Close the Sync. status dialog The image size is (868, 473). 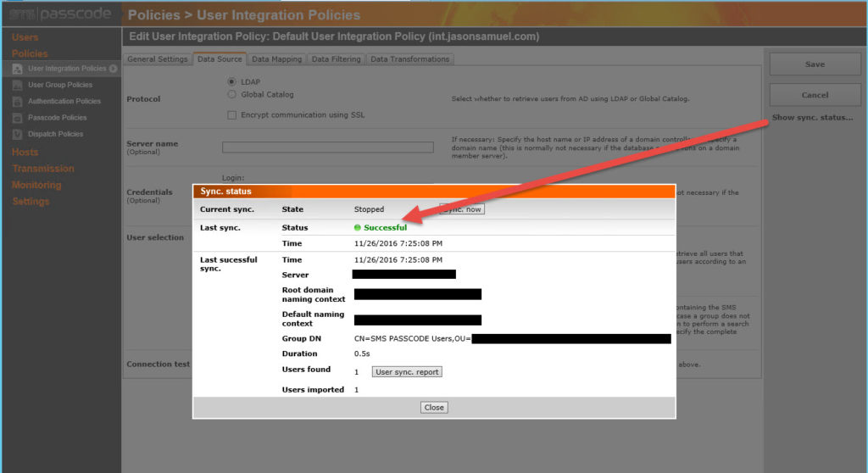point(434,407)
